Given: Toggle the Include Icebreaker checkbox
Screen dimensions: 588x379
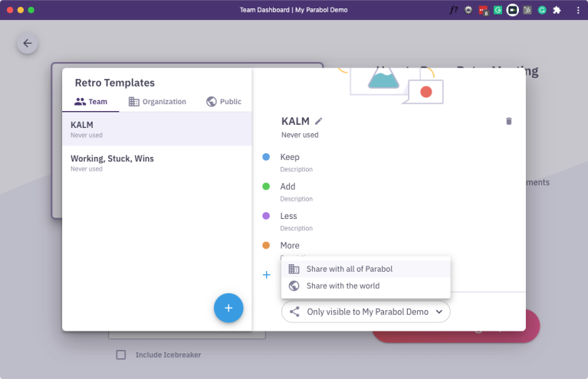Looking at the screenshot, I should [120, 354].
